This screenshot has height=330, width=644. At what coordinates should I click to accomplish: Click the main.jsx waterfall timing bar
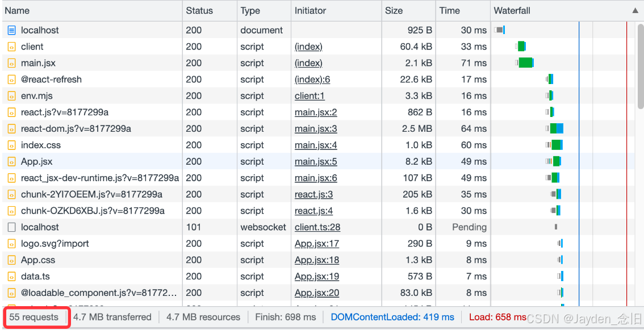tap(525, 63)
